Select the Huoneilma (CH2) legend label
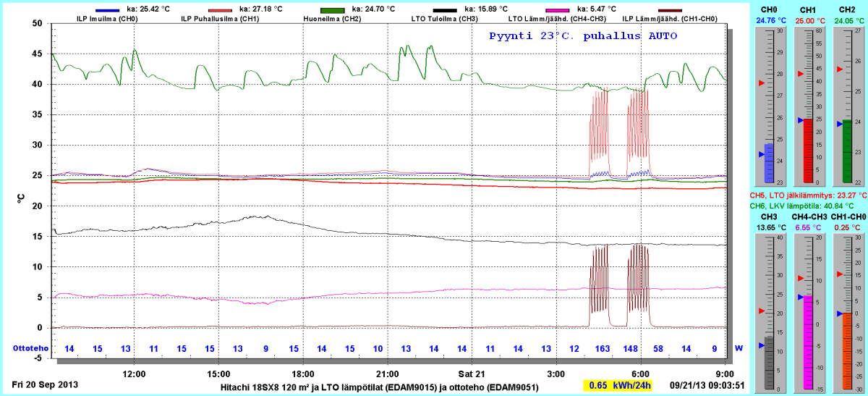This screenshot has width=868, height=396. point(333,19)
